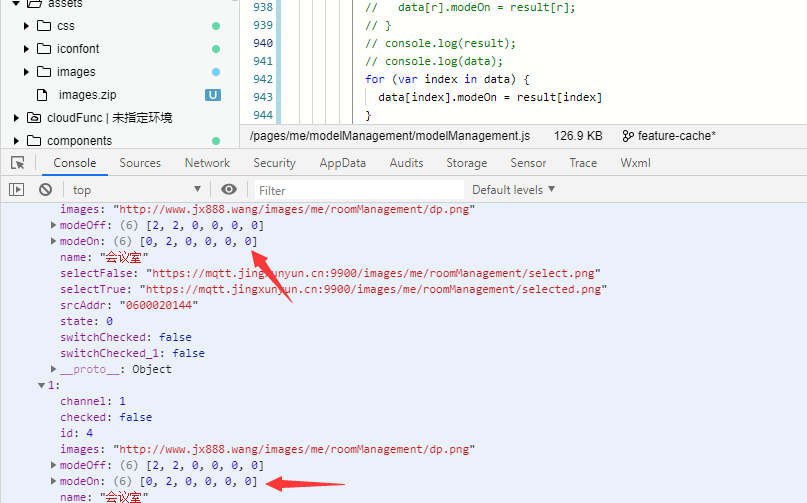Select the images folder icon
This screenshot has height=503, width=807.
(44, 72)
